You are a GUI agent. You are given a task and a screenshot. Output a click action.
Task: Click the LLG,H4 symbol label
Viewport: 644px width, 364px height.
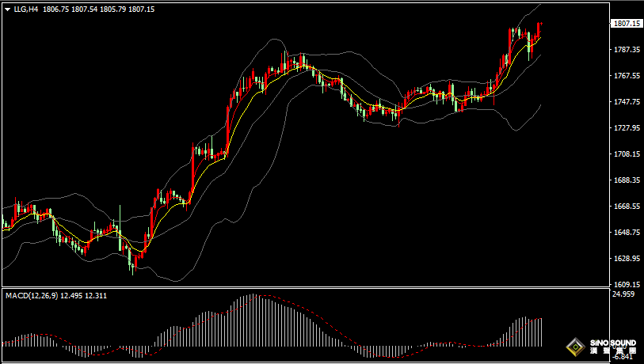click(x=26, y=9)
